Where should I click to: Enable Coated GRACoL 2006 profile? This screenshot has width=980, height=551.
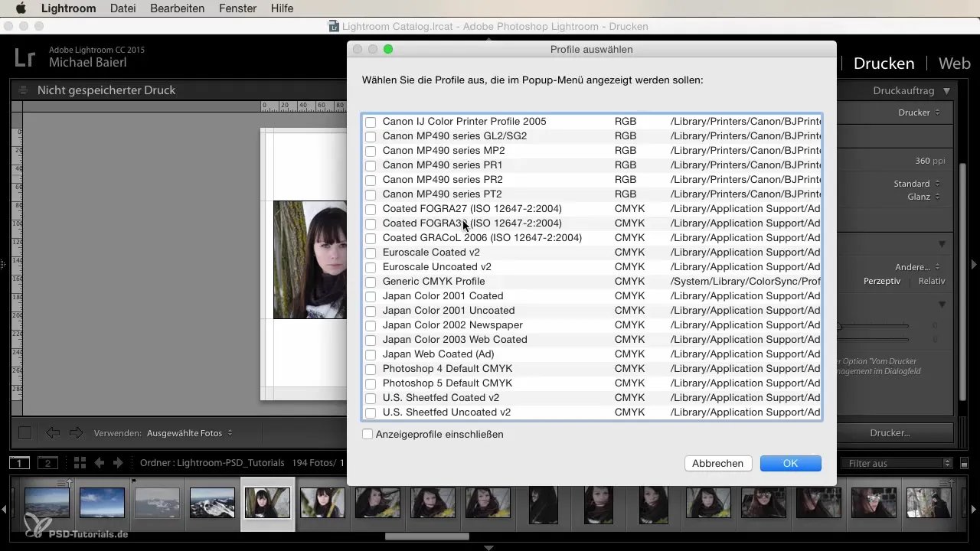point(371,238)
